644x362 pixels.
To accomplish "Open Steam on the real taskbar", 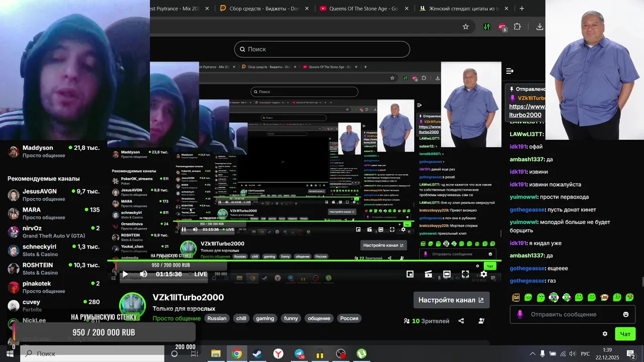I will (x=257, y=353).
